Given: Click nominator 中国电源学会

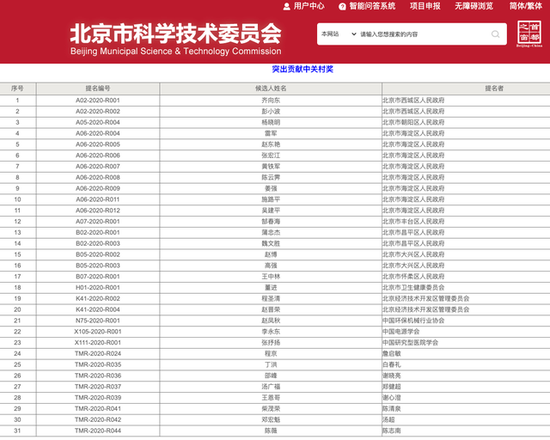Looking at the screenshot, I should [401, 332].
